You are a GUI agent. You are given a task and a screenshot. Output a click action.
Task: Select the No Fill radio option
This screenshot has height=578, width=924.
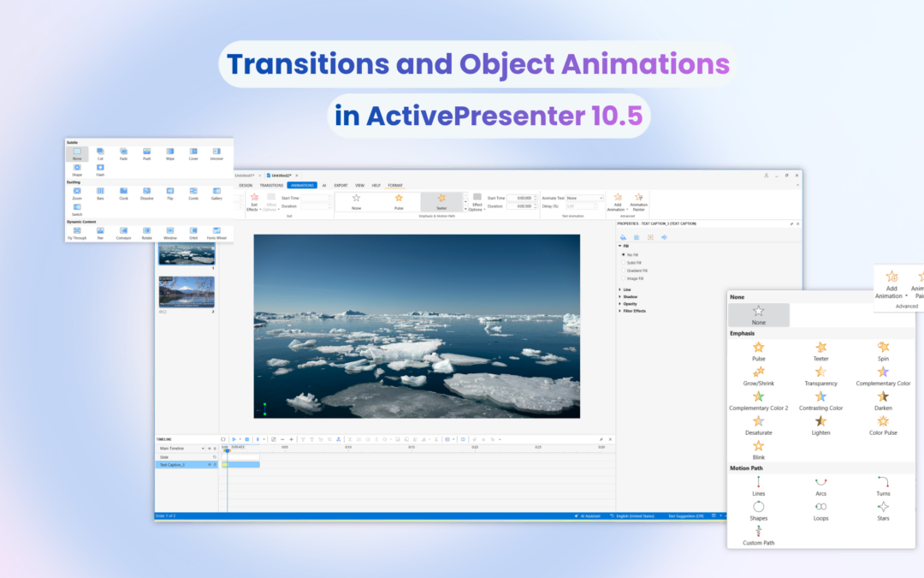pyautogui.click(x=630, y=255)
